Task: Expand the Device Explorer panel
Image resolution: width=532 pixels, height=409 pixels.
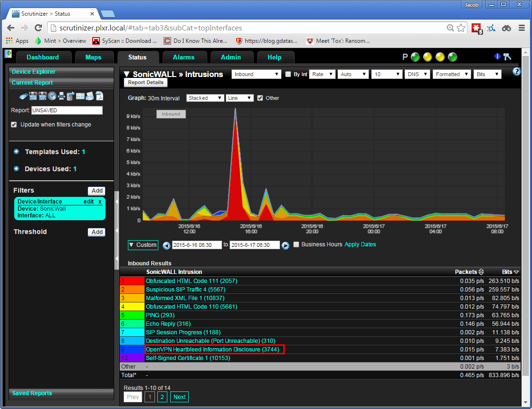Action: pyautogui.click(x=61, y=72)
